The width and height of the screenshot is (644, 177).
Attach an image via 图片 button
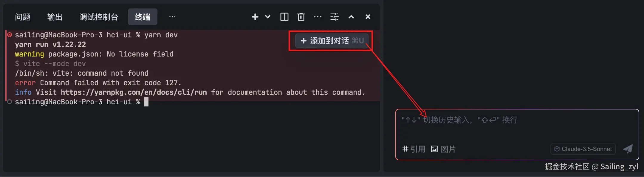(443, 149)
